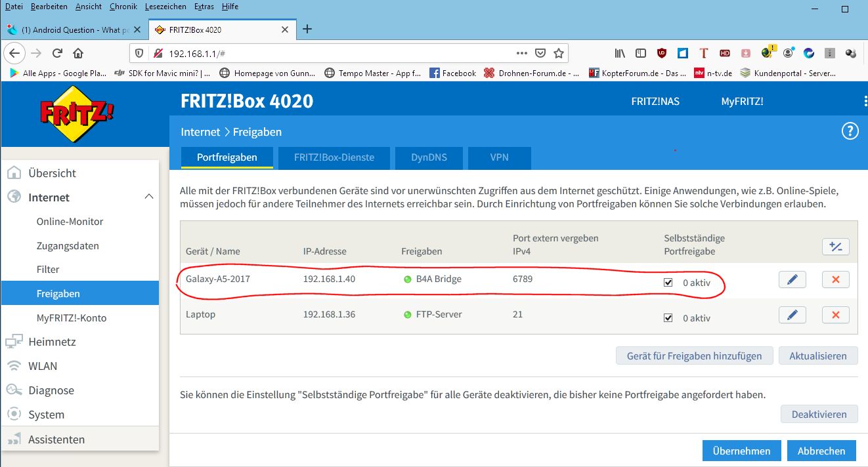Open FRITZ!NAS link
The width and height of the screenshot is (868, 467).
[x=655, y=101]
